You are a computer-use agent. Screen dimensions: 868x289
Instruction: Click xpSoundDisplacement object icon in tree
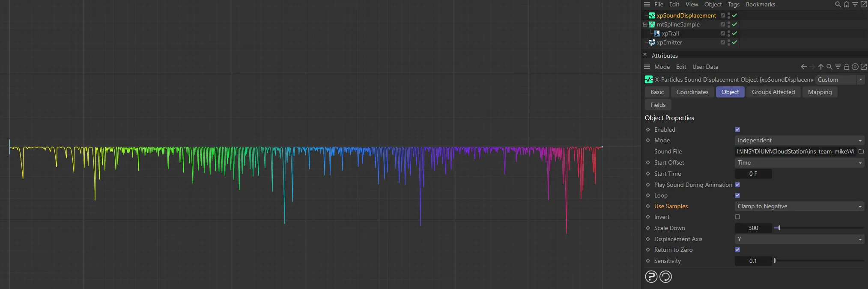click(652, 15)
